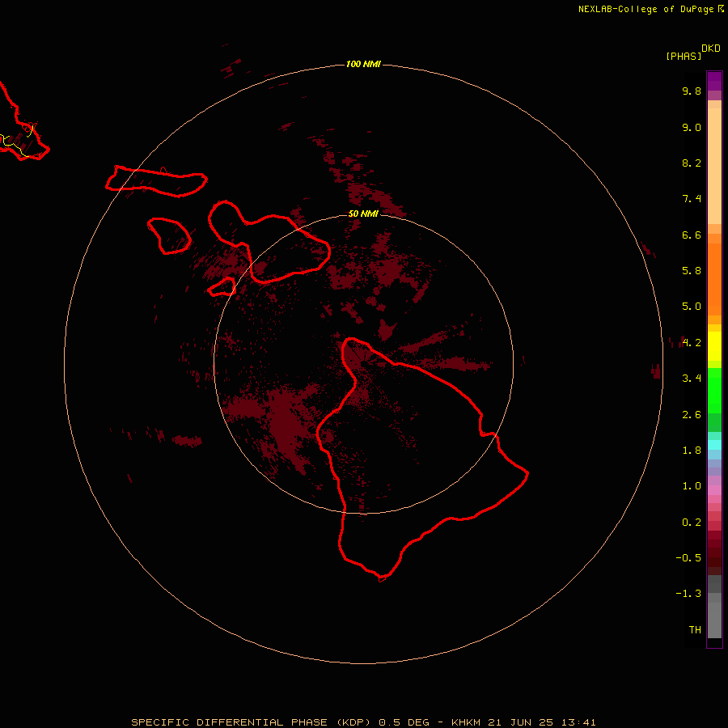Viewport: 728px width, 728px height.
Task: Click the 0.5 DEG elevation text in the caption
Action: tap(404, 722)
